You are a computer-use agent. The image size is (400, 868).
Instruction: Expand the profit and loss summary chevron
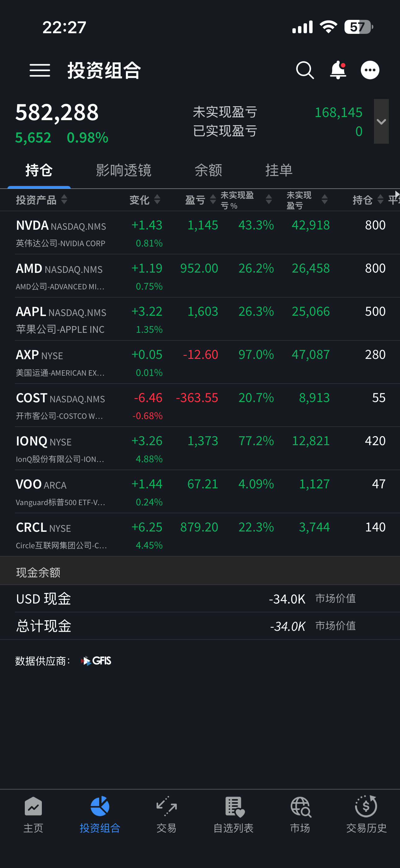point(381,121)
